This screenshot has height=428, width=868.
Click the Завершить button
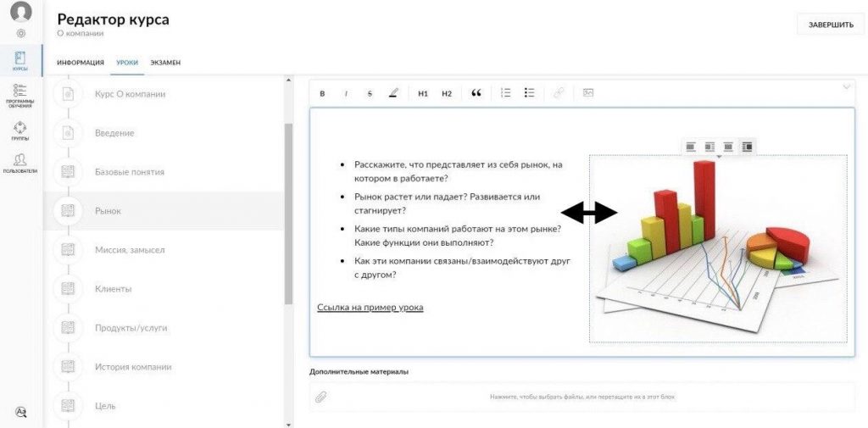click(x=831, y=25)
